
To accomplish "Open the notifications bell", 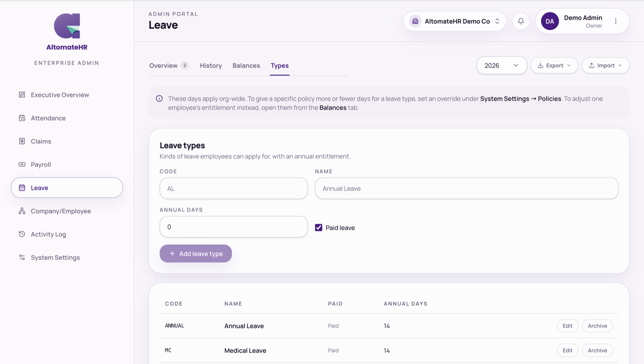I will click(521, 21).
